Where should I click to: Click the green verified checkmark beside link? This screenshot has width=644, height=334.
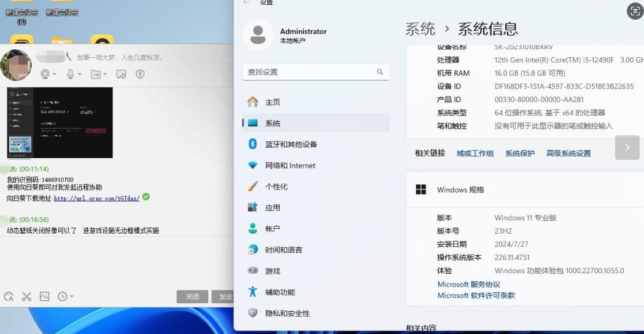(x=146, y=197)
